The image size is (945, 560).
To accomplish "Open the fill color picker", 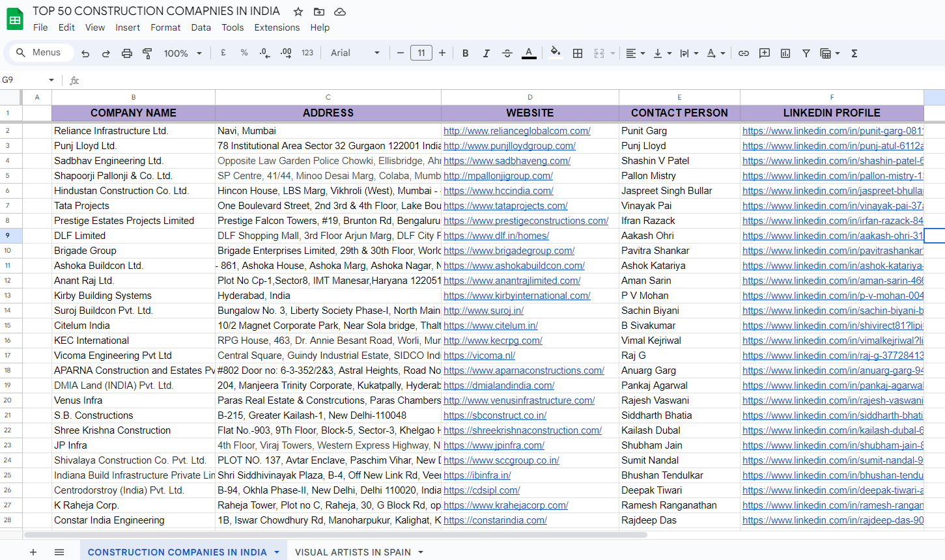I will [555, 53].
